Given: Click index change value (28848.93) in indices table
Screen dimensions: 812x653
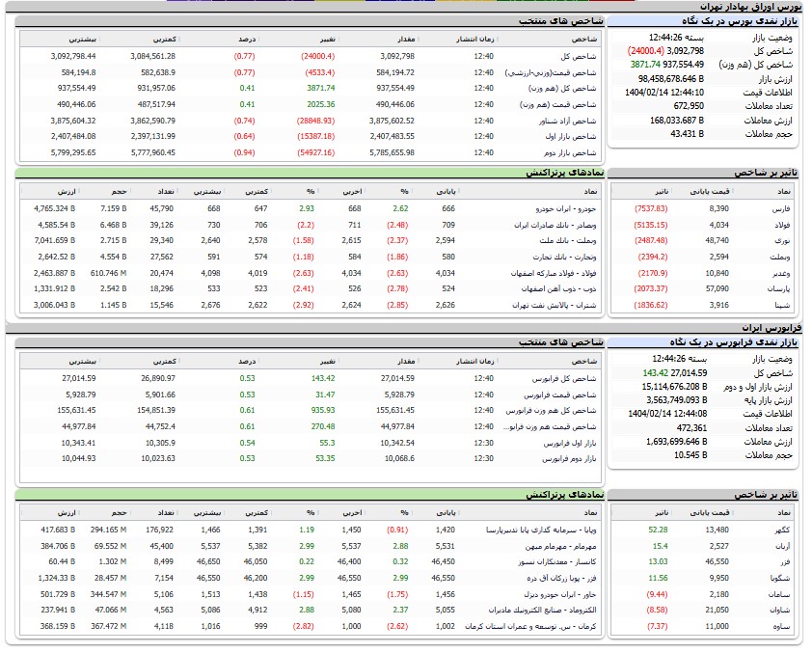Looking at the screenshot, I should coord(316,121).
